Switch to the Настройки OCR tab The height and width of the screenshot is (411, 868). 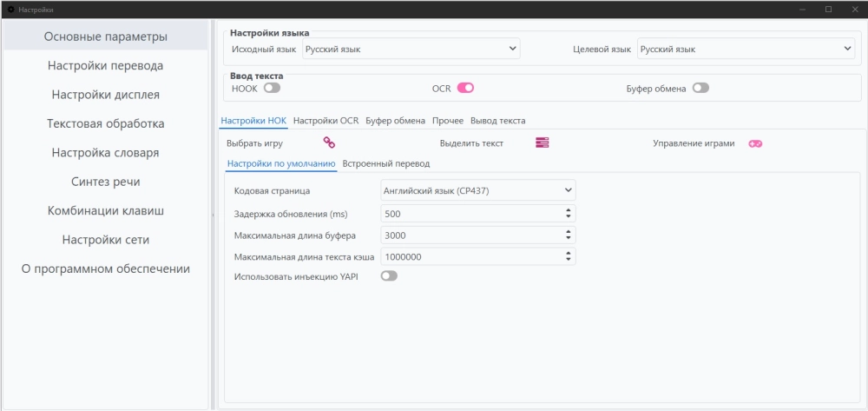click(326, 121)
